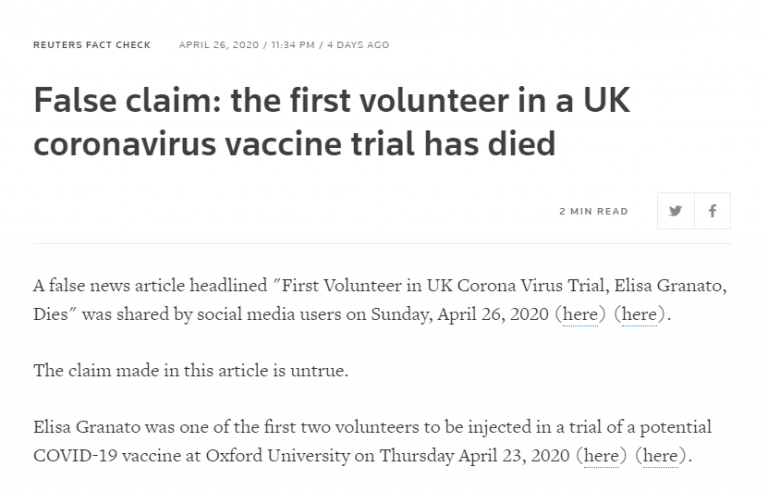
Task: Click the '2 MIN READ' label
Action: click(x=594, y=211)
